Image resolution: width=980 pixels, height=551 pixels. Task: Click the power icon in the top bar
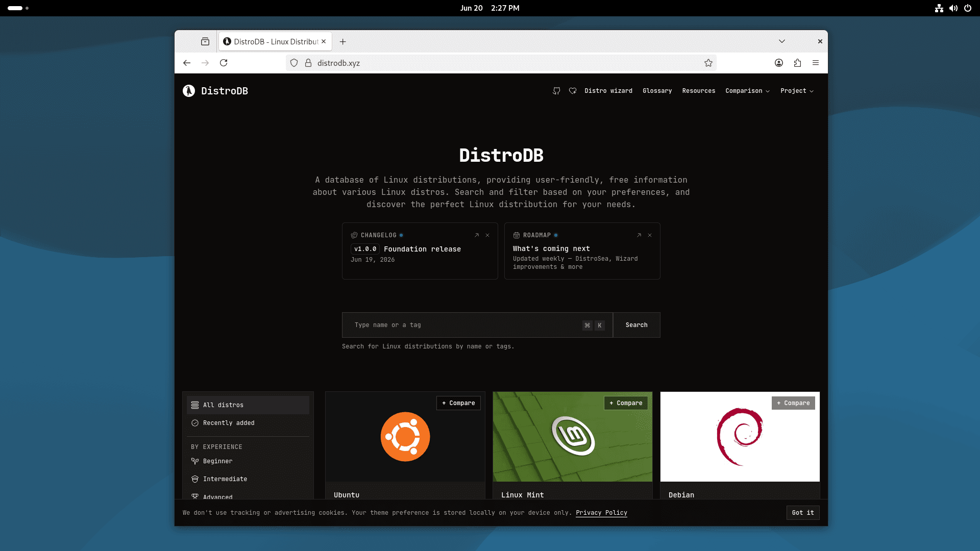tap(968, 8)
